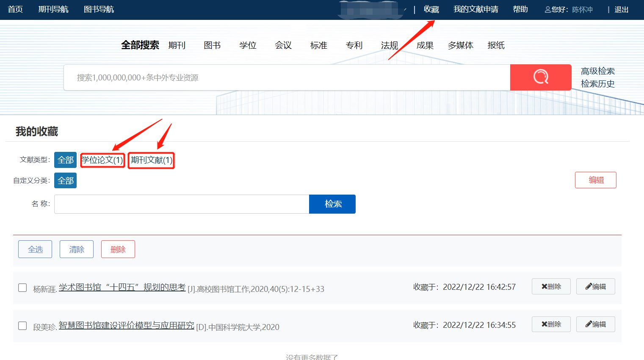644x360 pixels.
Task: Open 期刊导航 in the top menu
Action: [x=53, y=9]
